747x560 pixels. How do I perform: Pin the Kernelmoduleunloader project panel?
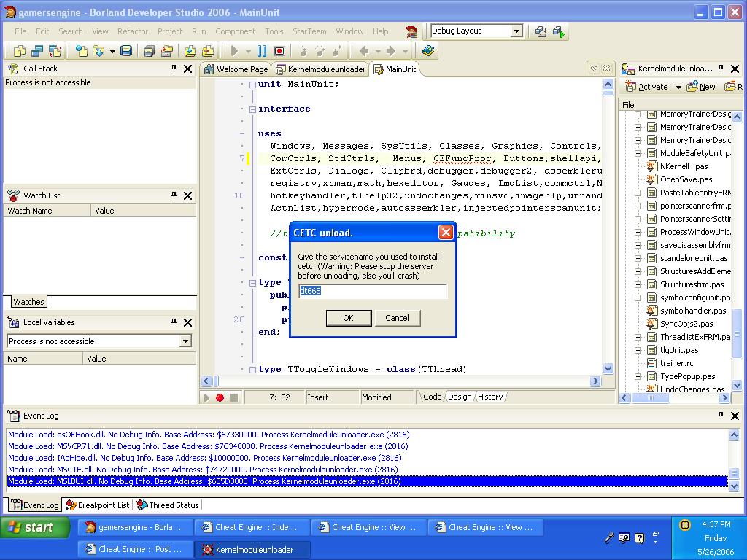tap(721, 69)
